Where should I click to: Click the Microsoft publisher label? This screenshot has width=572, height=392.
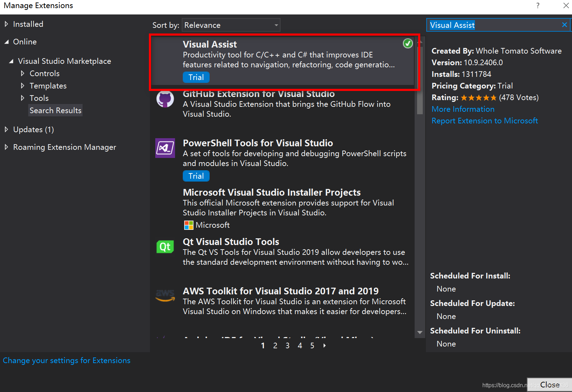point(212,225)
